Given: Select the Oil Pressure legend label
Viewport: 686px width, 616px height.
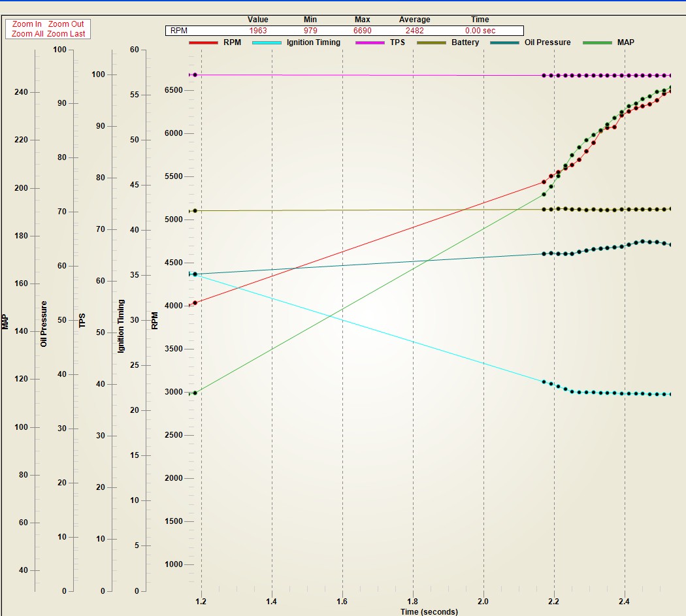Looking at the screenshot, I should (x=547, y=42).
